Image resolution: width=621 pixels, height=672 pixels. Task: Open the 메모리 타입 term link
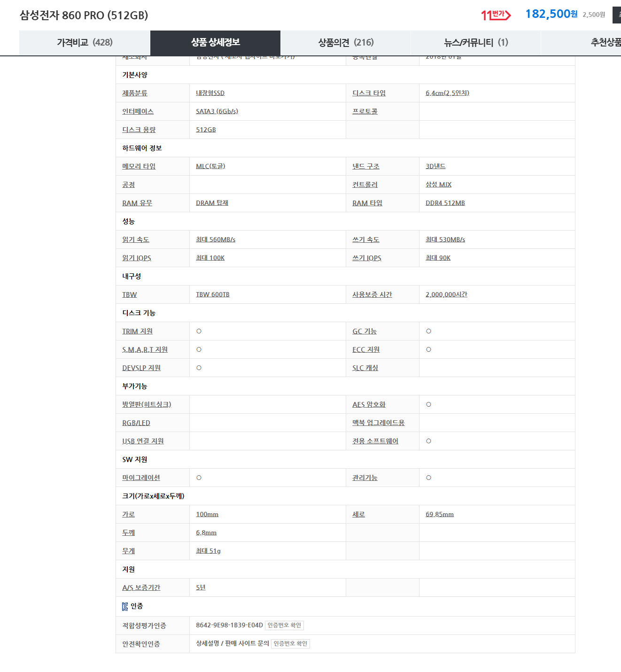[x=139, y=166]
